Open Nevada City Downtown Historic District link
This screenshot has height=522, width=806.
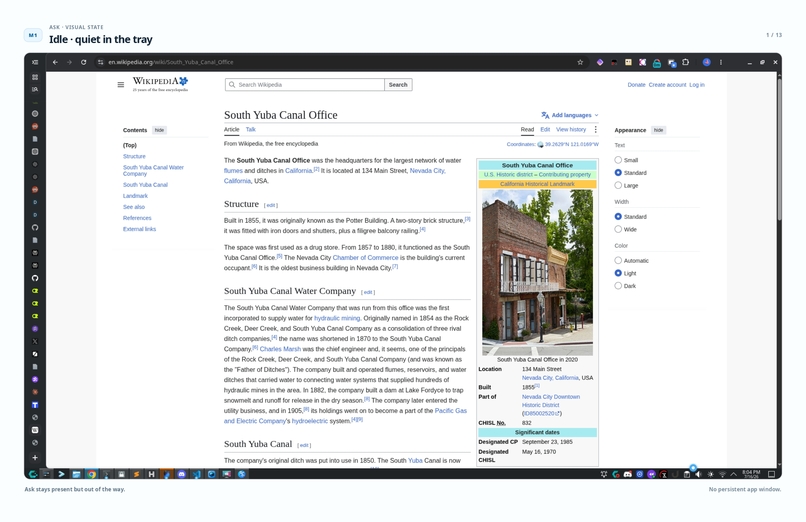[x=551, y=401]
